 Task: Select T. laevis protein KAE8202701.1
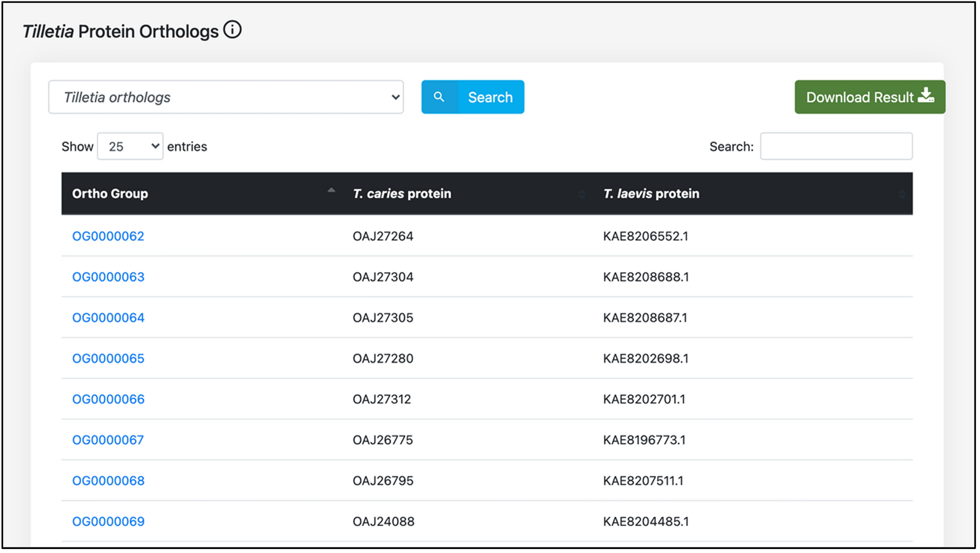pos(644,399)
